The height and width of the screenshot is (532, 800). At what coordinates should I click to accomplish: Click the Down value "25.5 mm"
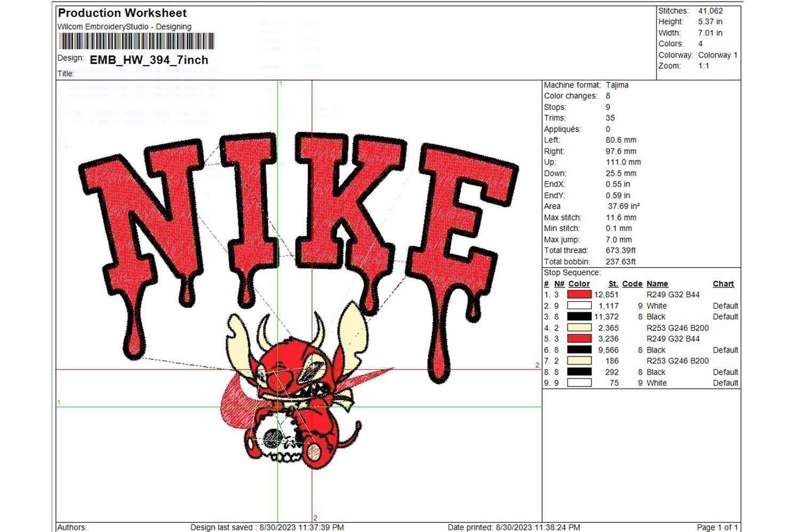click(x=621, y=173)
